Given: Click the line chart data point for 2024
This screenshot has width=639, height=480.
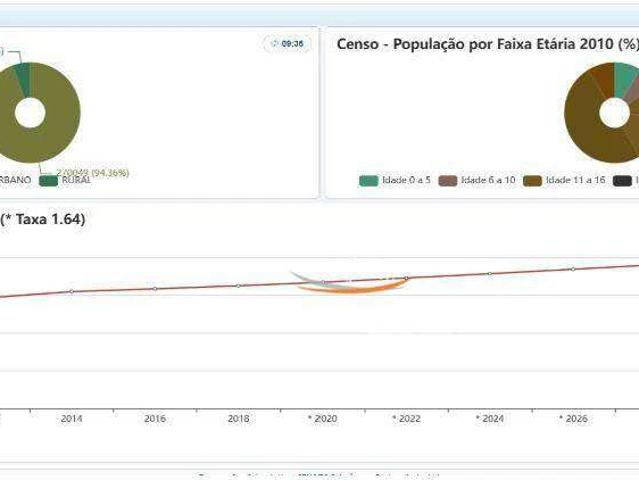Looking at the screenshot, I should (490, 274).
